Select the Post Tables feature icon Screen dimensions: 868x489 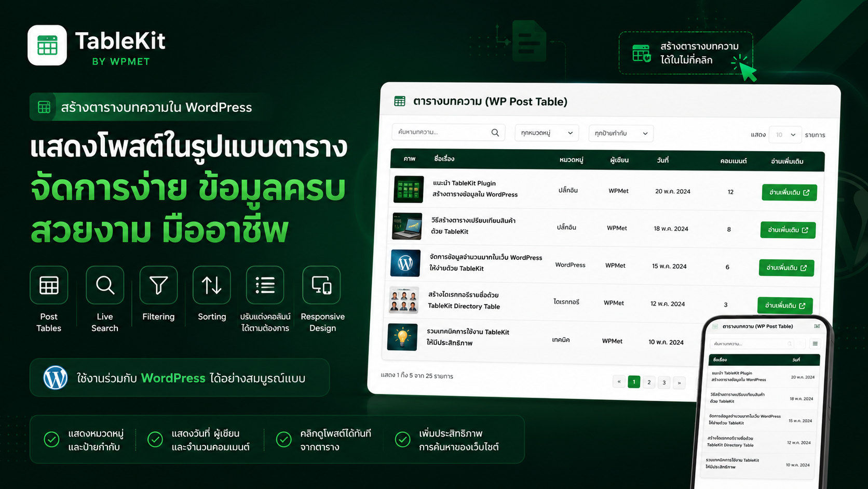click(49, 285)
